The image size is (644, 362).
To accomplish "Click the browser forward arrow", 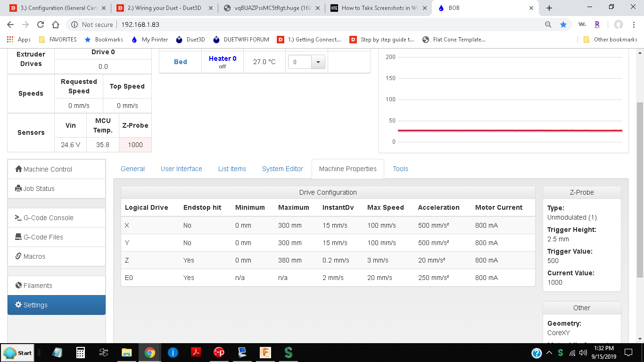I will pos(25,25).
